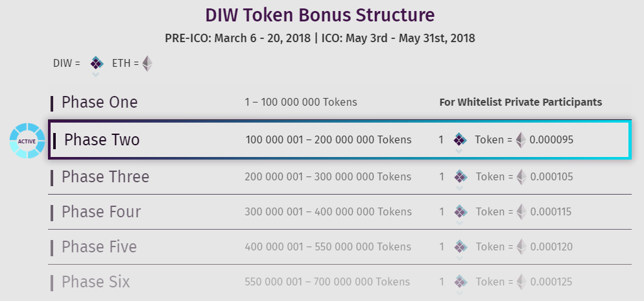This screenshot has width=644, height=301.
Task: Click the ETH Ethereum icon in the legend
Action: coord(148,64)
